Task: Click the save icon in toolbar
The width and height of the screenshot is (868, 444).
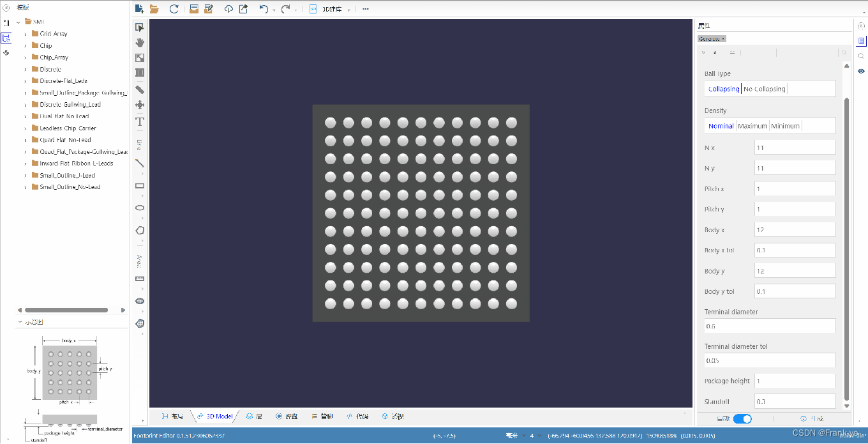Action: click(x=194, y=9)
